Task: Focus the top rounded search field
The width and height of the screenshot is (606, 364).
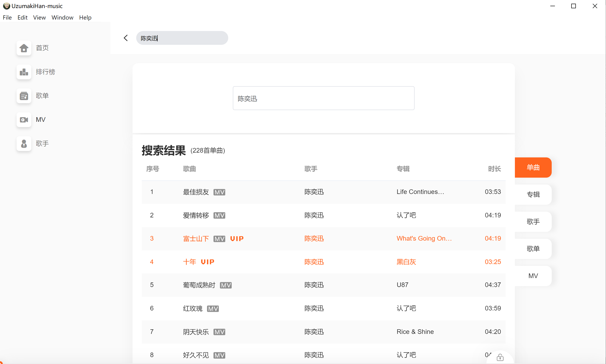Action: pyautogui.click(x=182, y=38)
